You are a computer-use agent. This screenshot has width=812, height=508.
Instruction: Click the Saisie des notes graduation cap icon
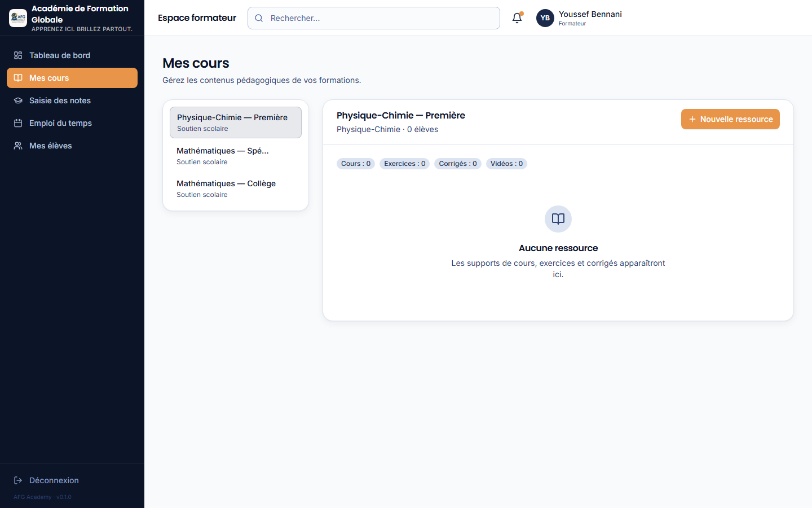pyautogui.click(x=18, y=100)
